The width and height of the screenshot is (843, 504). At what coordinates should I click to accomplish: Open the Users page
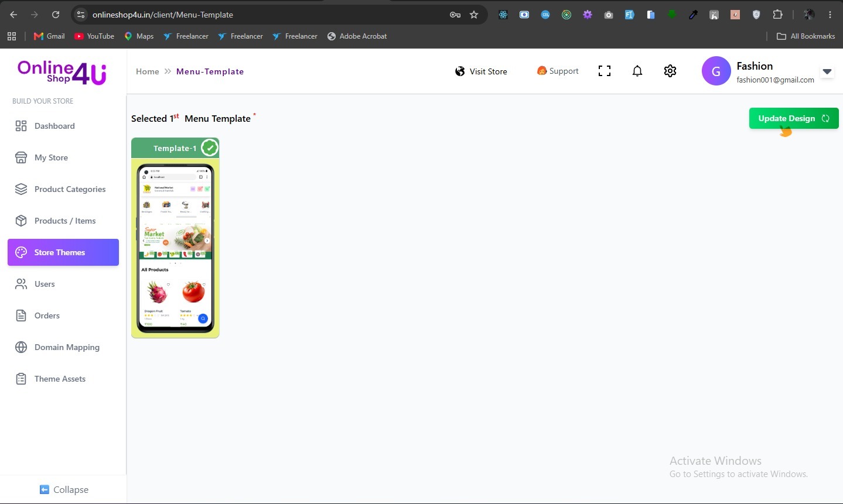click(63, 284)
